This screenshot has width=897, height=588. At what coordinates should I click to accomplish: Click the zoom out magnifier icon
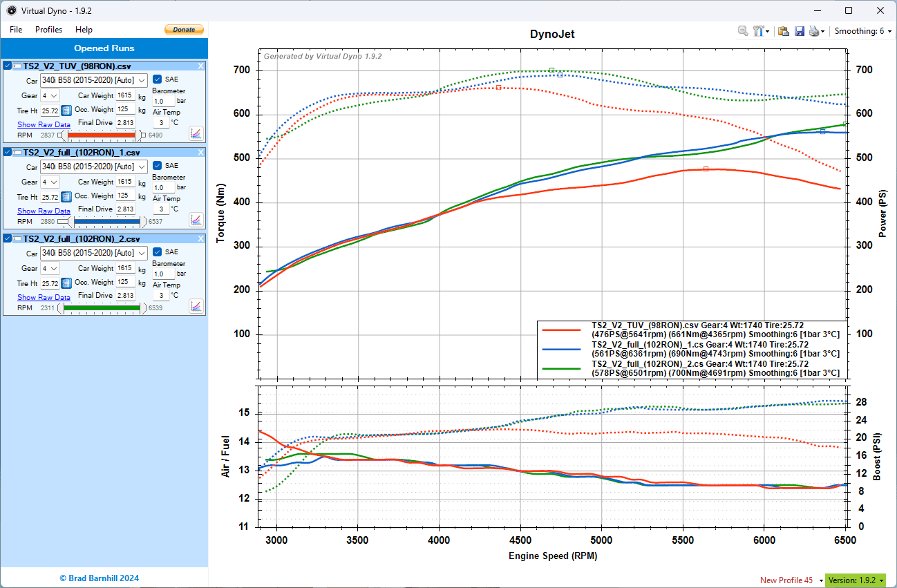tap(743, 31)
